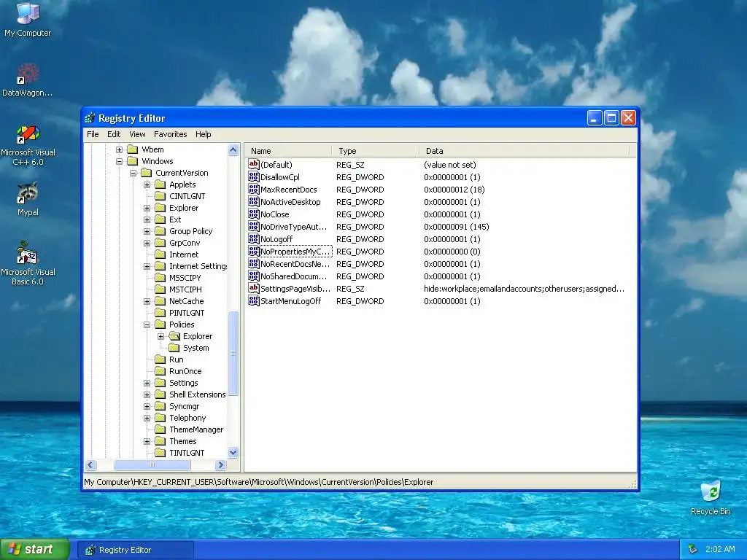The image size is (747, 560).
Task: Select the DataWagon desktop shortcut
Action: click(x=28, y=79)
